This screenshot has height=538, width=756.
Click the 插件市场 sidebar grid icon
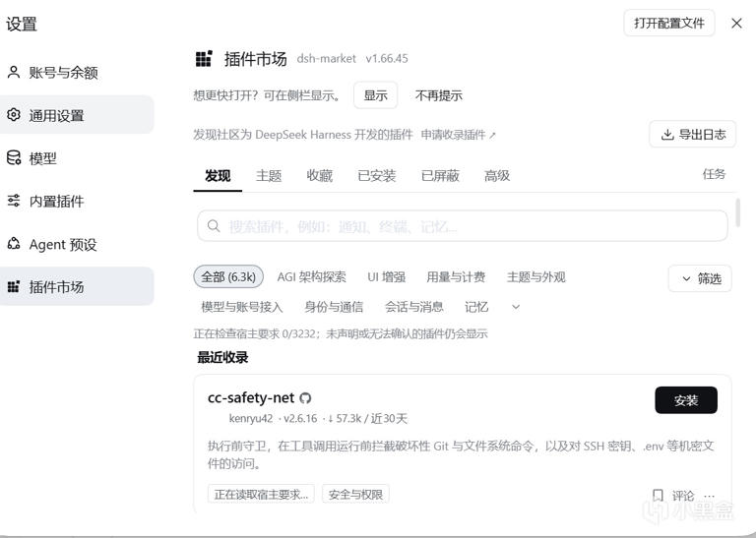click(14, 286)
